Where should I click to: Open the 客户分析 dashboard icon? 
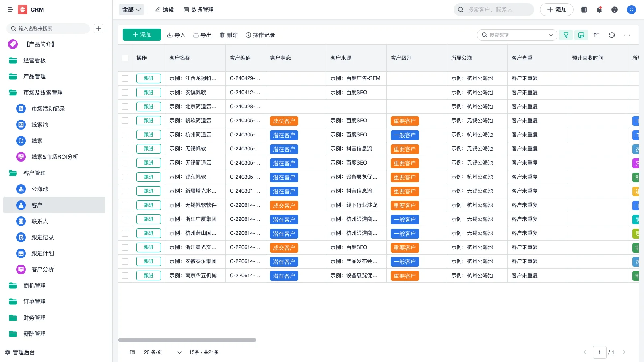click(x=21, y=269)
